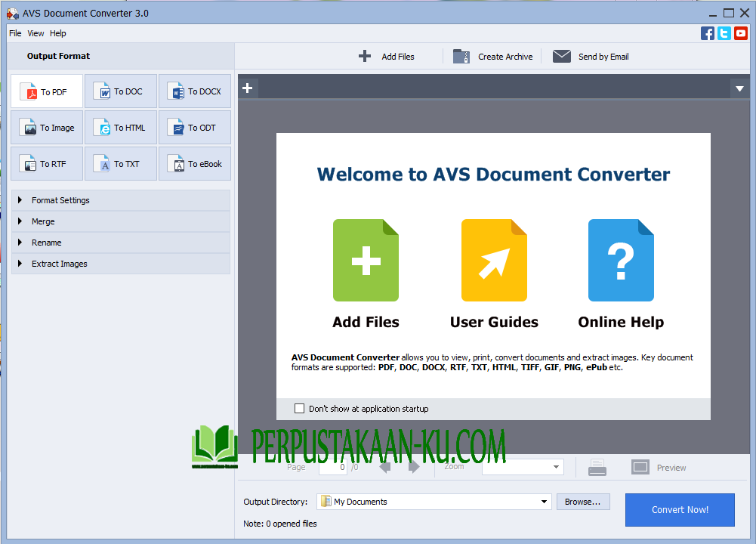The width and height of the screenshot is (756, 544).
Task: Click the AVS Document Converter title icon
Action: pyautogui.click(x=13, y=14)
